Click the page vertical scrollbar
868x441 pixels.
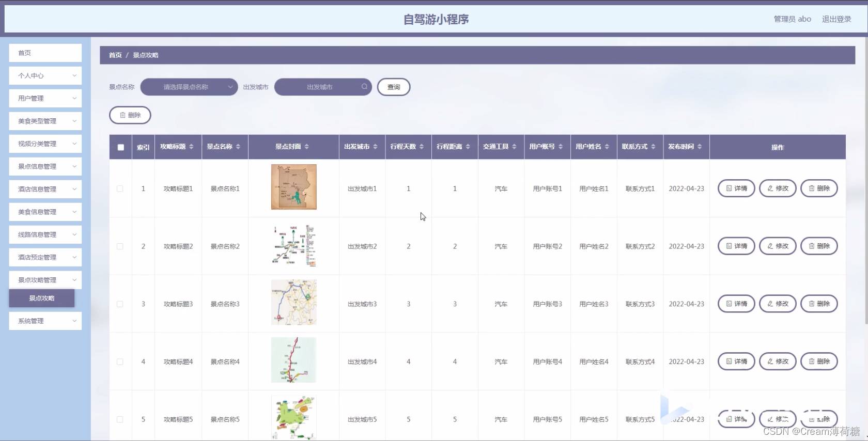click(865, 181)
